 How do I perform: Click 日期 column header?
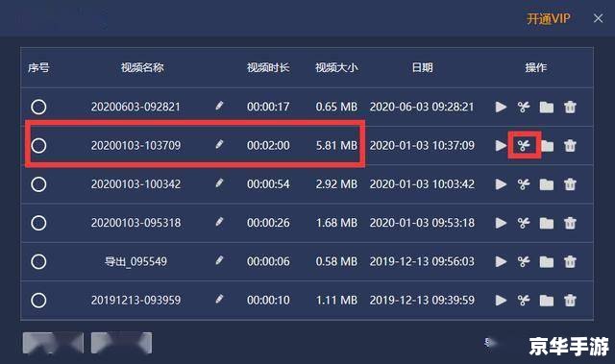pos(422,68)
